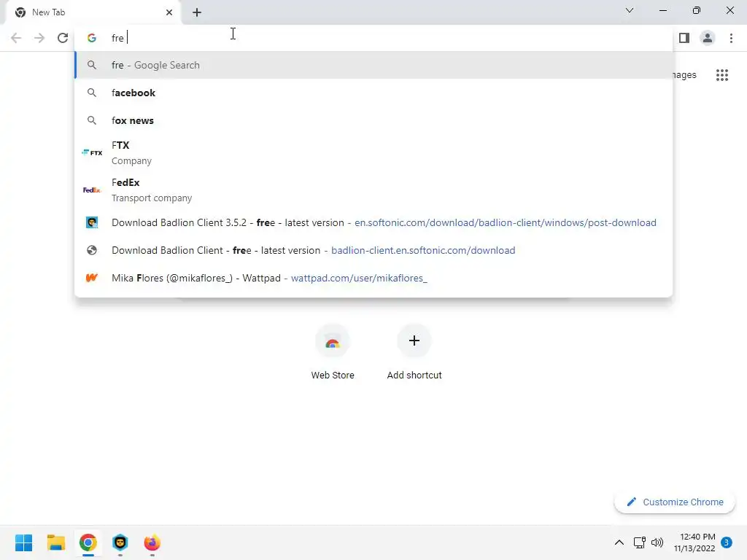
Task: Open File Explorer from taskbar
Action: pyautogui.click(x=55, y=542)
